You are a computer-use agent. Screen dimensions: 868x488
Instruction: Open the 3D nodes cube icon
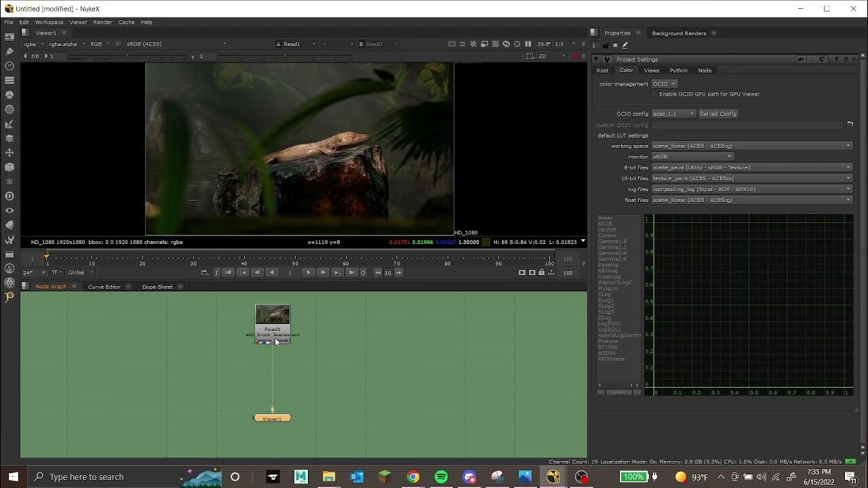[x=9, y=167]
